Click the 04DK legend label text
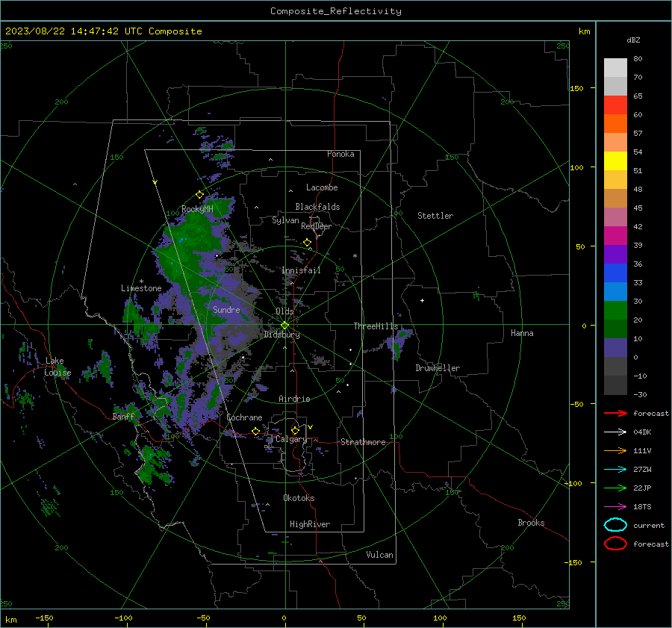 tap(642, 432)
